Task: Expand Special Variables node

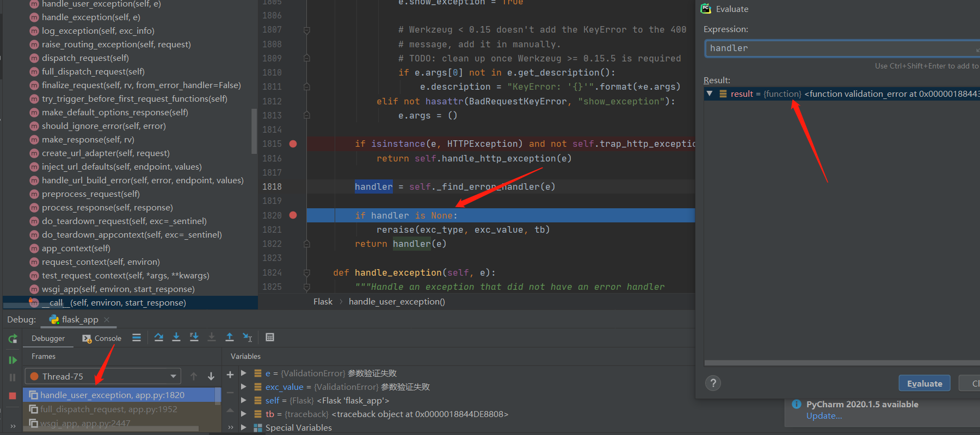Action: [x=244, y=427]
